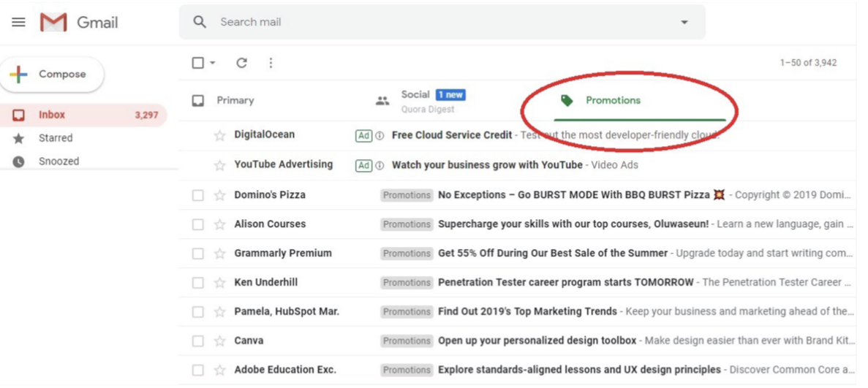Check the Grammarly Premium email
The height and width of the screenshot is (388, 868).
point(197,254)
